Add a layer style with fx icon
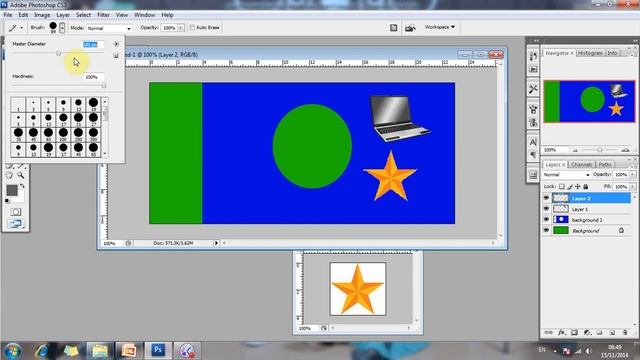This screenshot has width=640, height=360. [x=562, y=333]
